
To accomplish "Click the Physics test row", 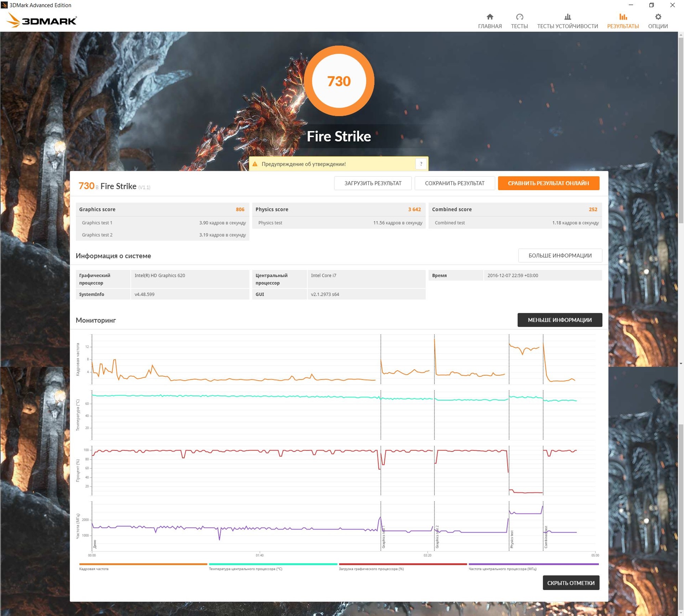I will [339, 223].
